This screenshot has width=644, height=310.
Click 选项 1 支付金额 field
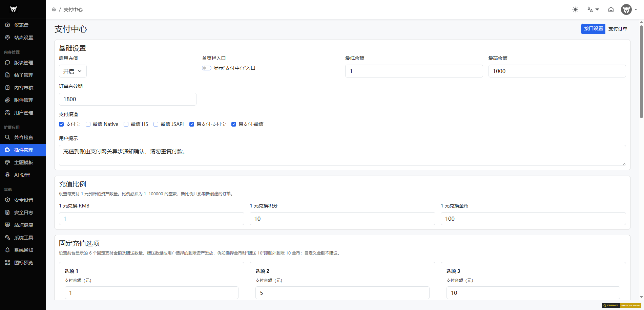151,293
